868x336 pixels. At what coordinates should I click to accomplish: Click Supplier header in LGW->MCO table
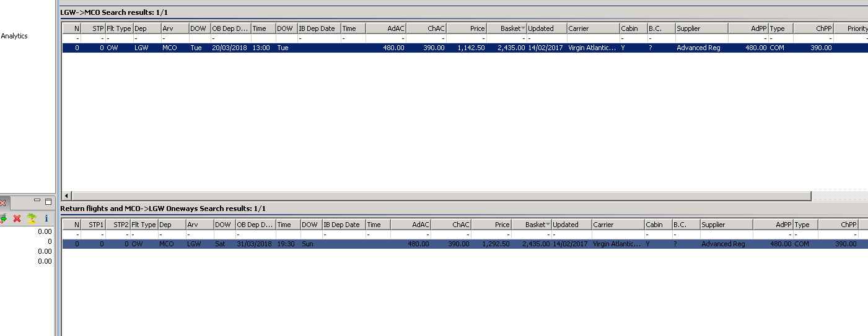tap(702, 28)
